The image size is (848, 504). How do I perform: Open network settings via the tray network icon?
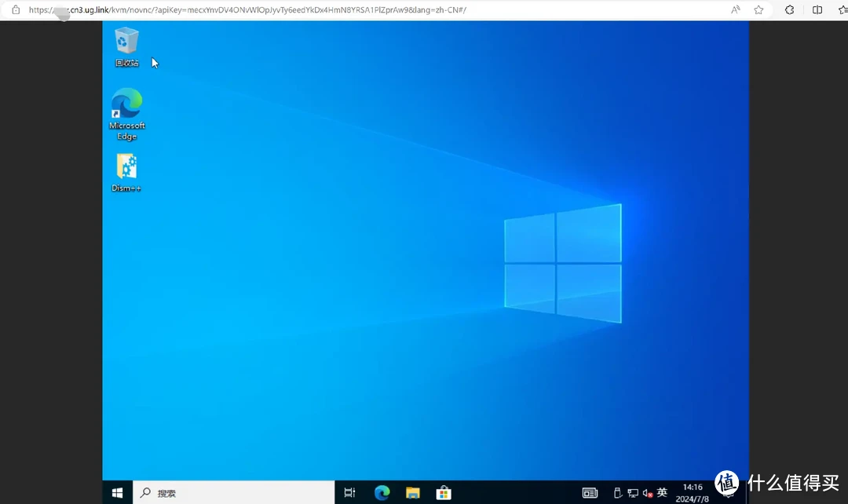(633, 492)
